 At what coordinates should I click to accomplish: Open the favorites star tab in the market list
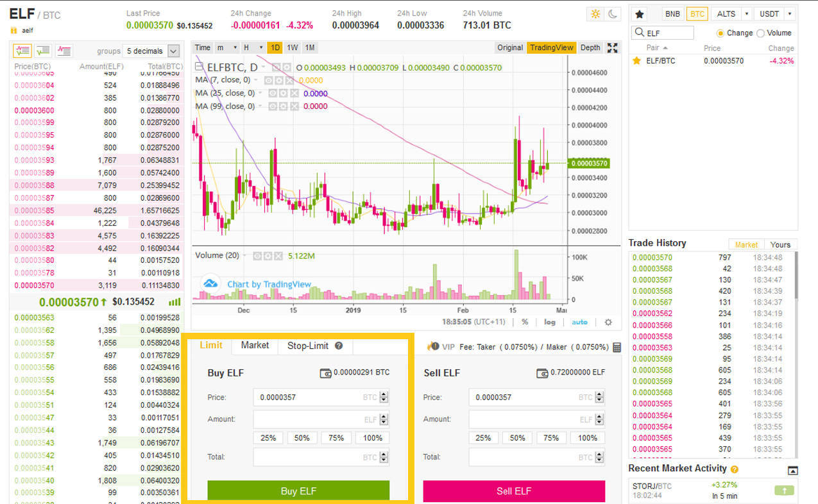[640, 14]
